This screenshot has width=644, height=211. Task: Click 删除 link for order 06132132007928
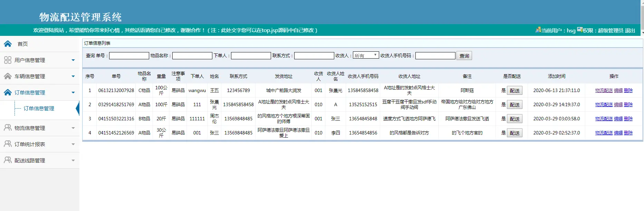coord(628,90)
